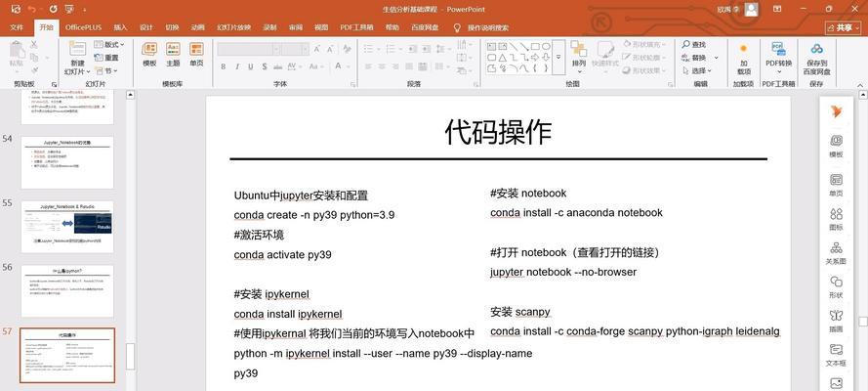The height and width of the screenshot is (391, 868).
Task: Toggle bullet list button
Action: click(371, 49)
